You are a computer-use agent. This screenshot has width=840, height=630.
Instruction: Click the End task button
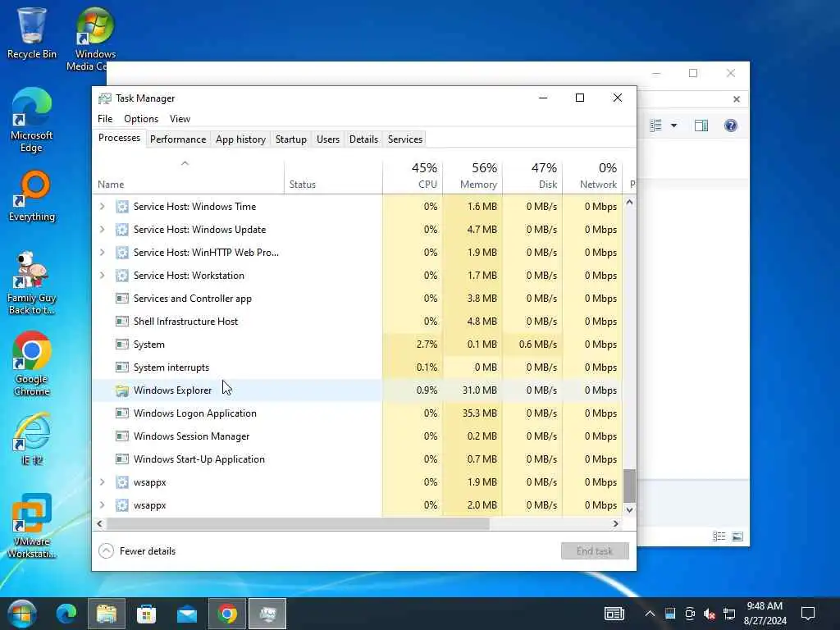click(x=595, y=550)
